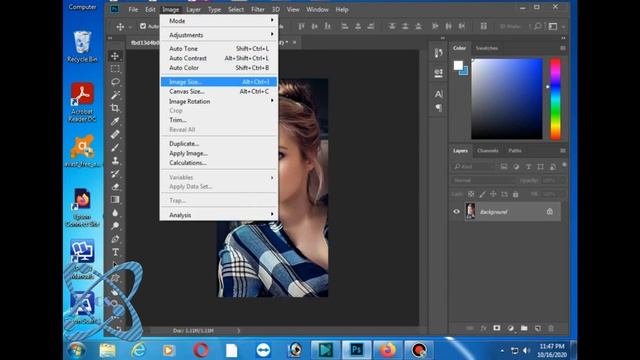Select the Crop tool
This screenshot has height=360, width=640.
[x=116, y=108]
